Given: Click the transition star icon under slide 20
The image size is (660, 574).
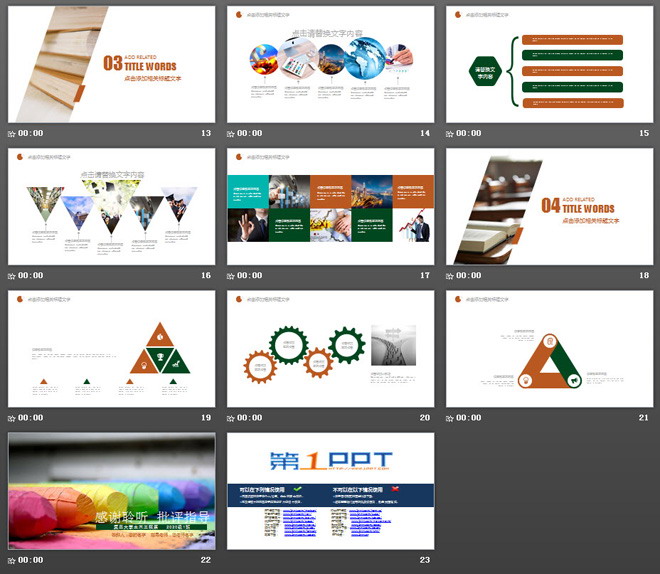Looking at the screenshot, I should [x=232, y=418].
